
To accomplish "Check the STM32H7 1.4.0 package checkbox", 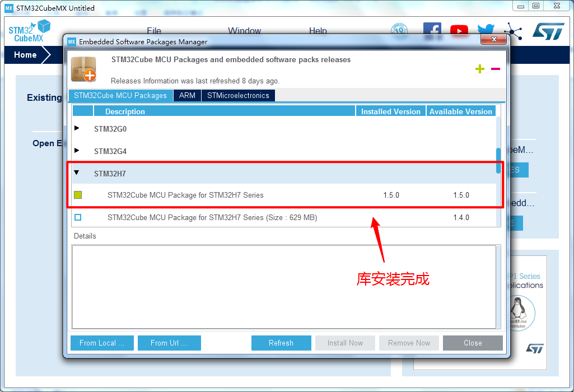I will 78,217.
